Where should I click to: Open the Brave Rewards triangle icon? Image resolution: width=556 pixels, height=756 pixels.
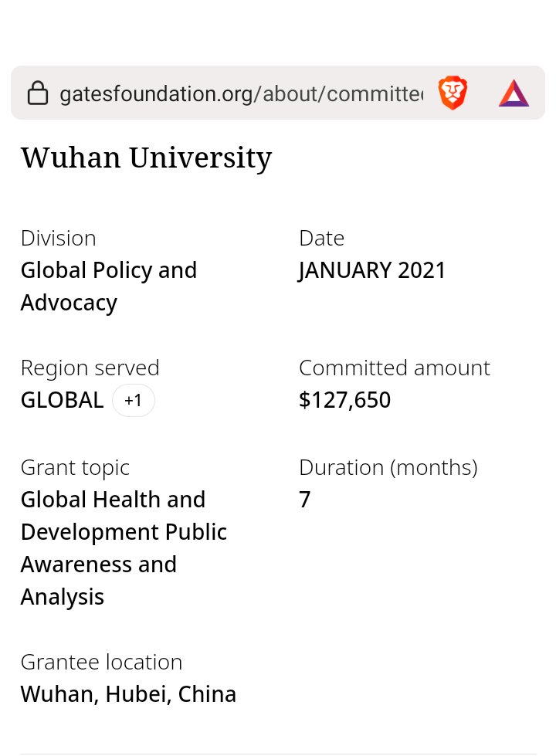[514, 93]
